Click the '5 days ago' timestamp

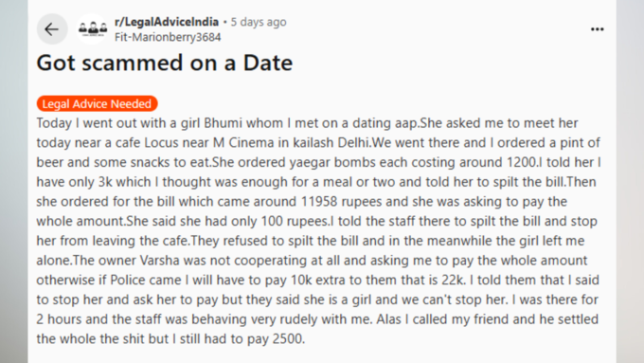point(259,22)
